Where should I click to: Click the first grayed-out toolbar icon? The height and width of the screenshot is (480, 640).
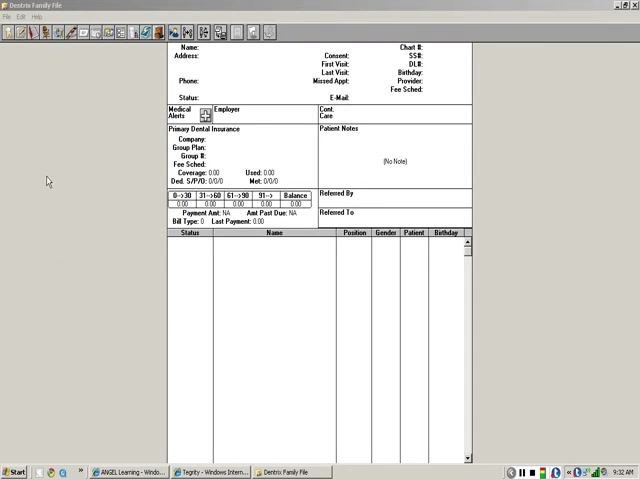coord(237,32)
